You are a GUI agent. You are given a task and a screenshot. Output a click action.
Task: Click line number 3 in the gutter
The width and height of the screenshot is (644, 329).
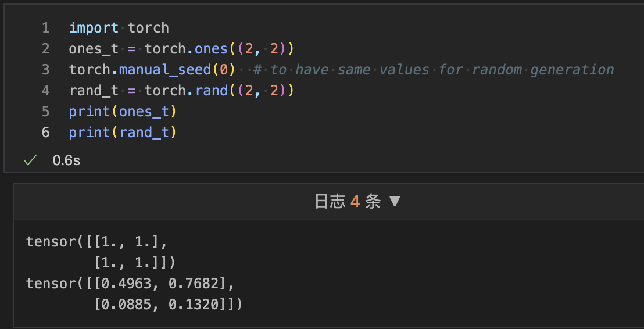click(46, 70)
